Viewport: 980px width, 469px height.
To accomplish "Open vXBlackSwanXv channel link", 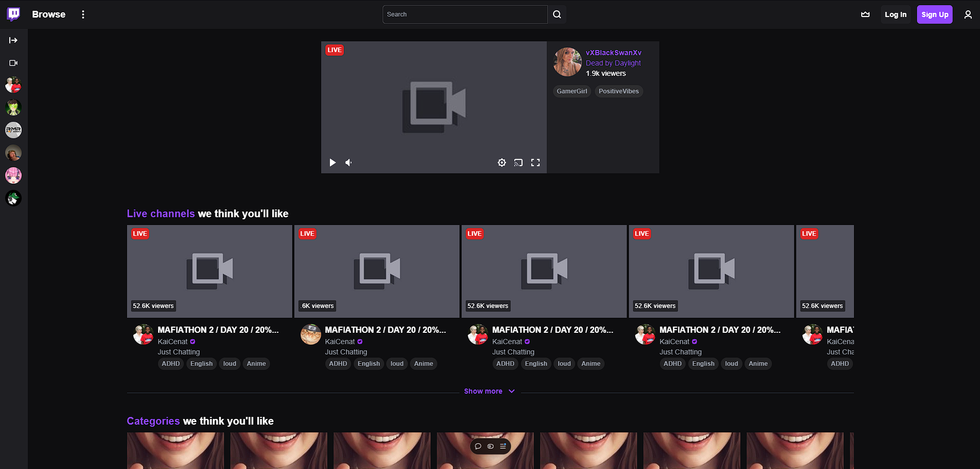I will click(613, 53).
